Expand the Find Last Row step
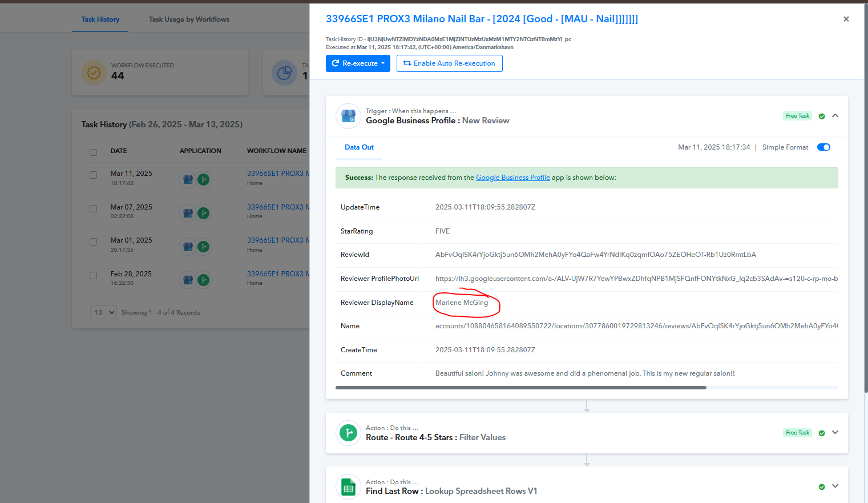 (835, 486)
